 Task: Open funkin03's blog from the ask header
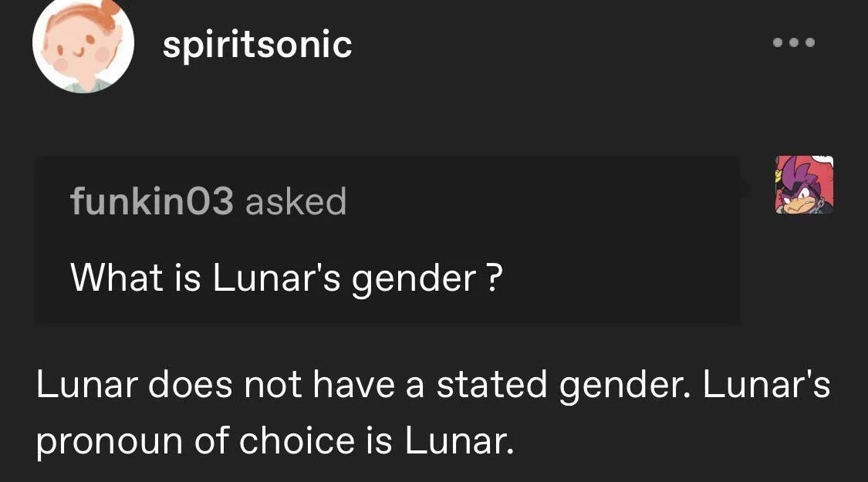152,201
